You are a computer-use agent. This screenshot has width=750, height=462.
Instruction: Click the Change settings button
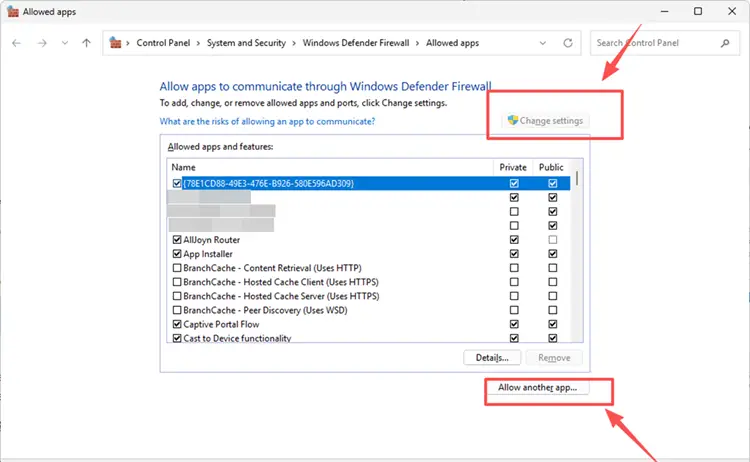(545, 121)
